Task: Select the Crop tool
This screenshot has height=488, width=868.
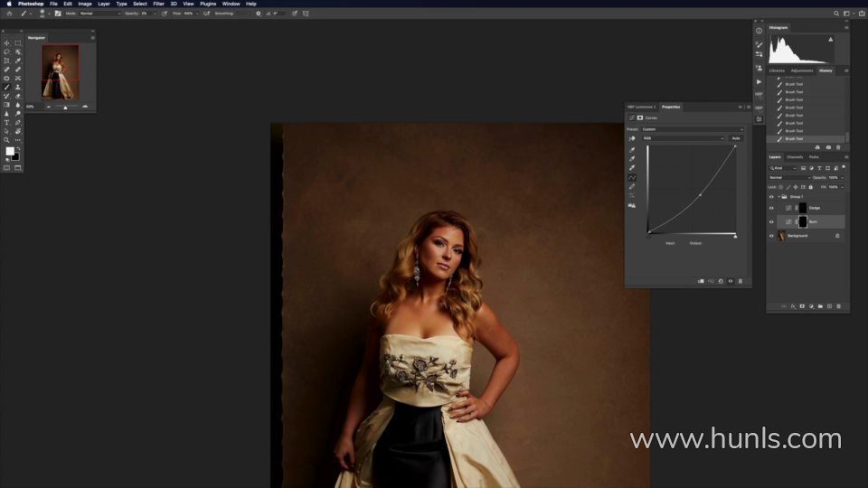Action: [x=6, y=61]
